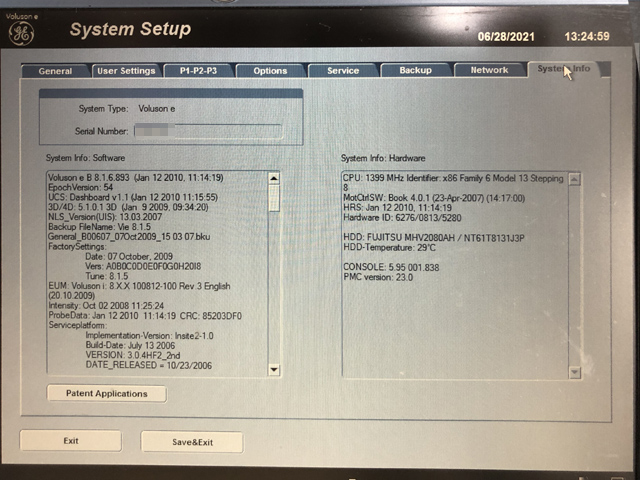Click the Save&Exit button

coord(192,442)
